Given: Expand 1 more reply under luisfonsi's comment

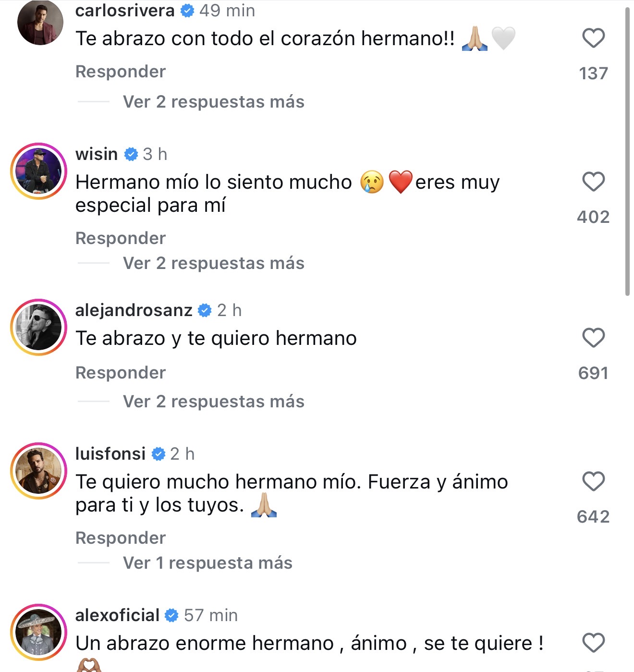Looking at the screenshot, I should (207, 563).
